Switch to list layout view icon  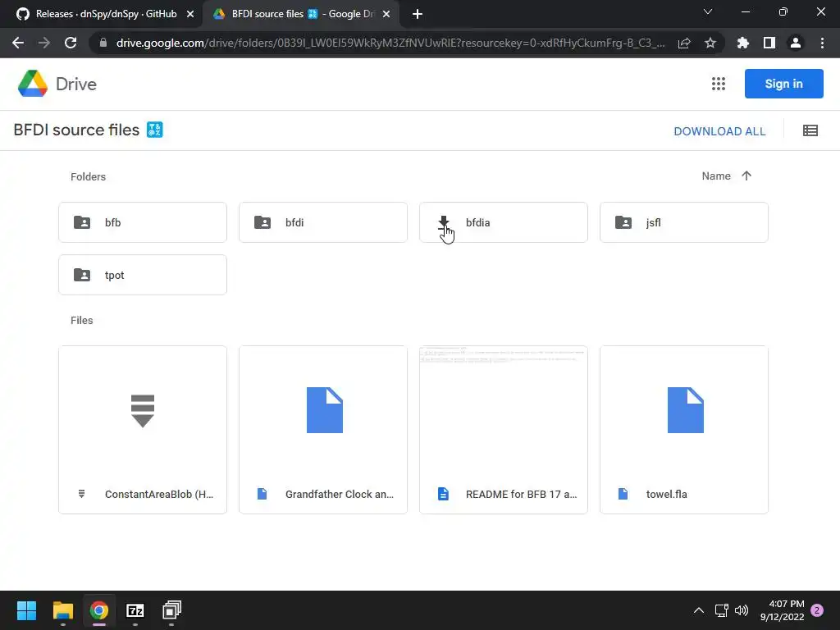click(x=810, y=130)
